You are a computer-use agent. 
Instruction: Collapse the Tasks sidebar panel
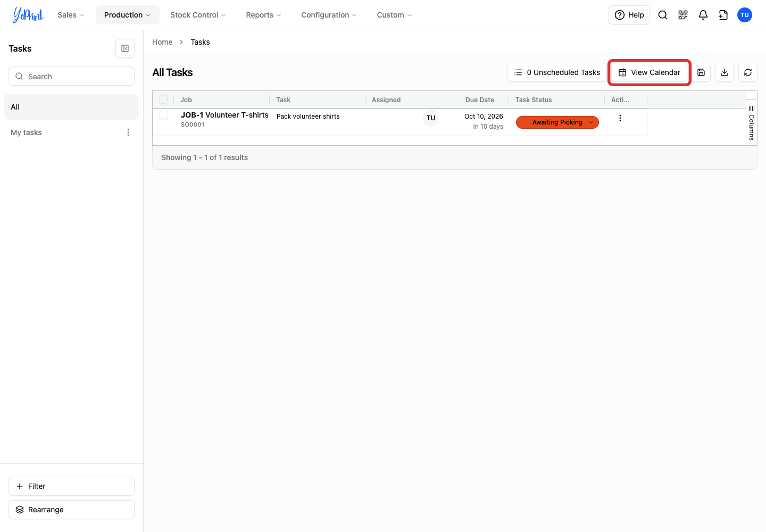(x=125, y=48)
